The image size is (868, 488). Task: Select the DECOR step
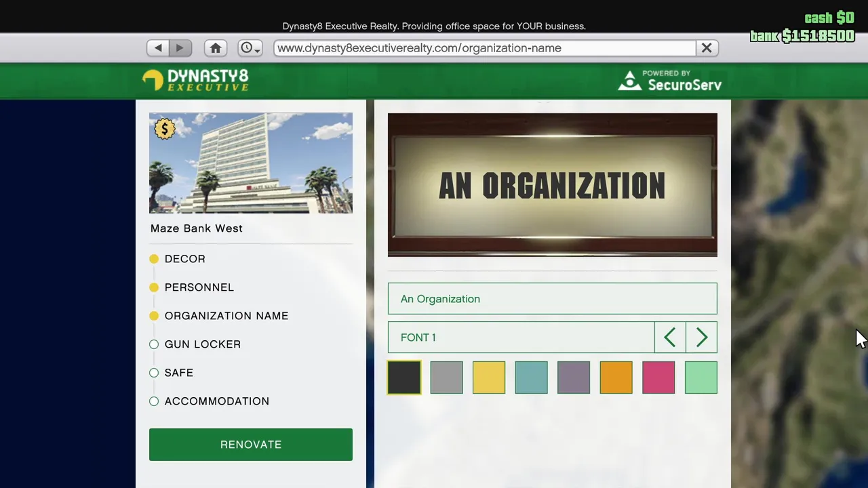click(x=178, y=259)
